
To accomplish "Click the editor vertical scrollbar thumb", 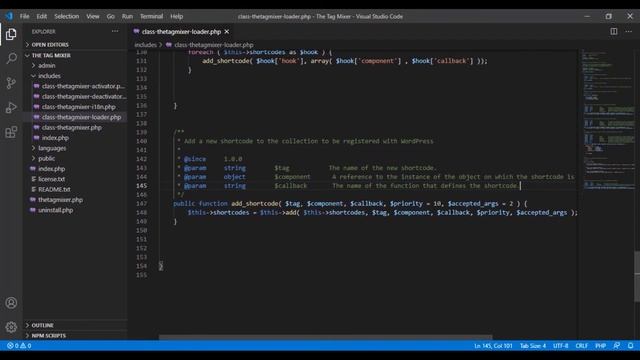I will coord(637,277).
